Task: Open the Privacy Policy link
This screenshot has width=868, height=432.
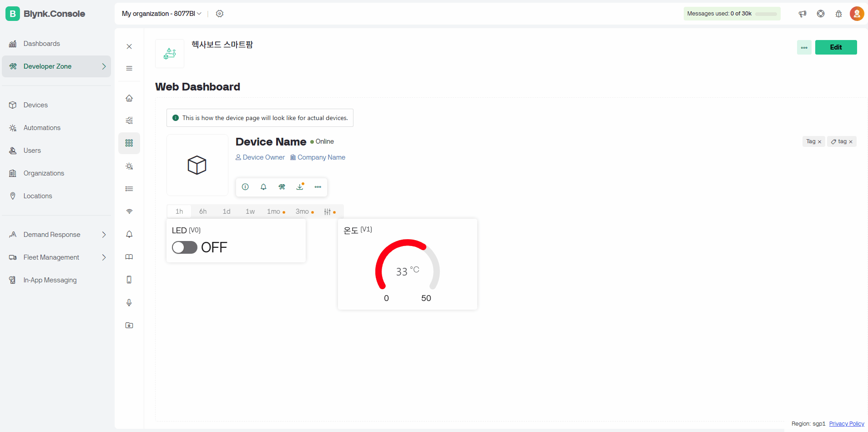Action: pos(847,423)
